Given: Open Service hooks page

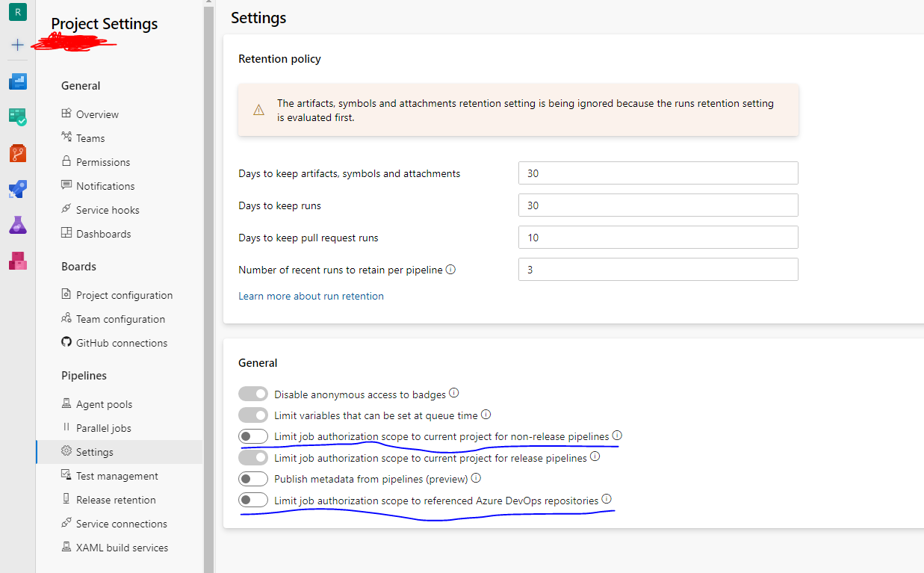Looking at the screenshot, I should [108, 210].
